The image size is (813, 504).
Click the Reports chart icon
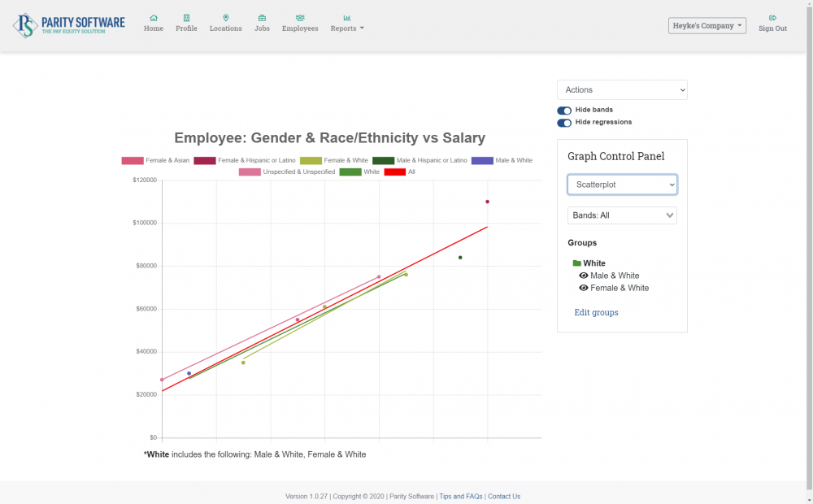(347, 18)
